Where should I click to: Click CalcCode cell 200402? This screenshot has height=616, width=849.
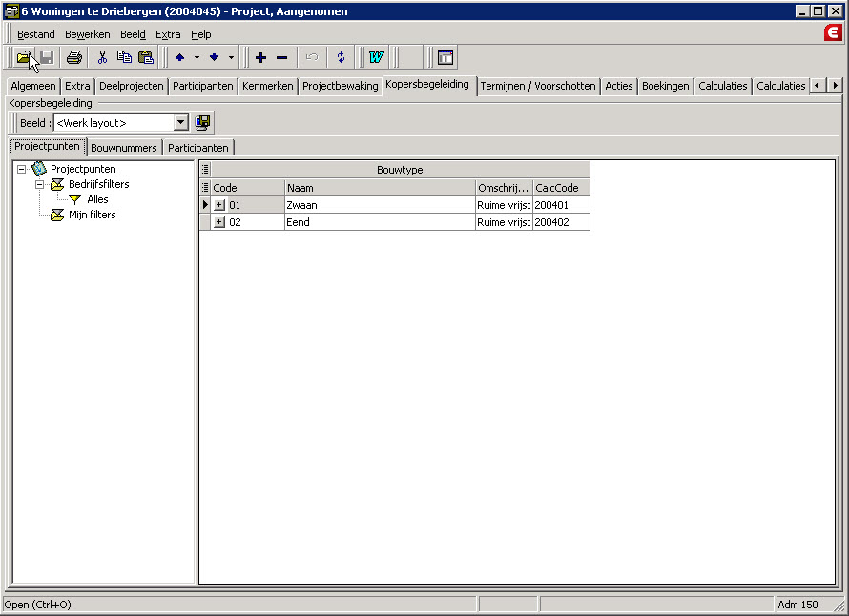pos(562,222)
